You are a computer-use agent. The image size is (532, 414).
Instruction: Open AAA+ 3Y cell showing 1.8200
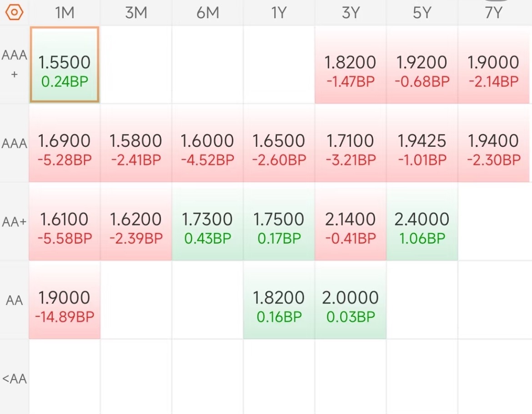(x=351, y=65)
